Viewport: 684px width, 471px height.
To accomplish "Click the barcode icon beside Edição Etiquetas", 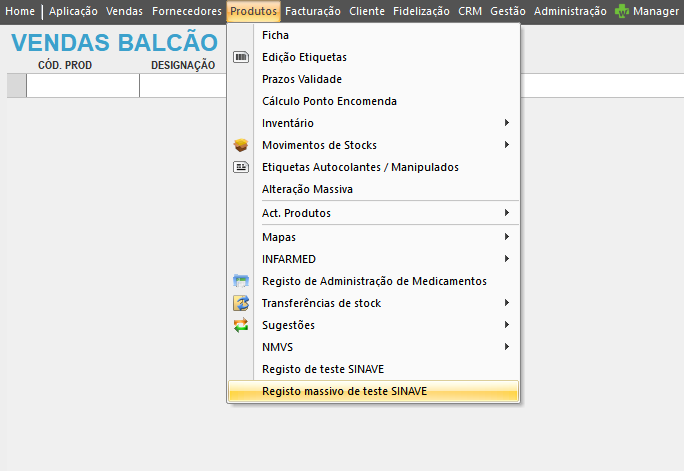I will point(240,58).
